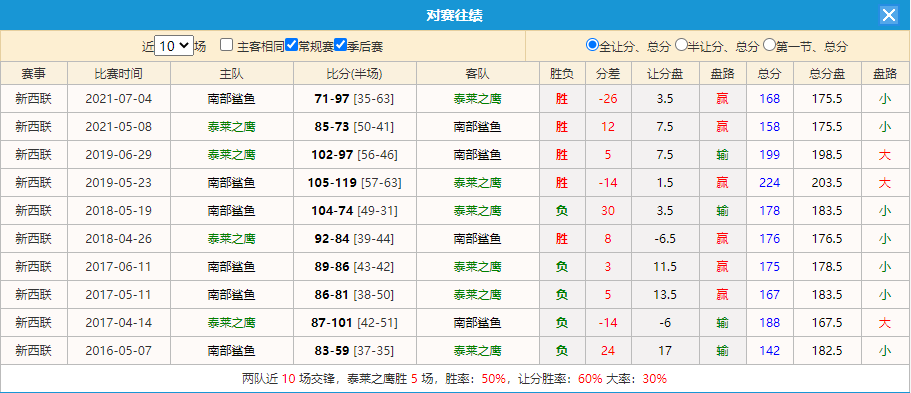The image size is (911, 393).
Task: Click total points value 175
Action: click(769, 267)
